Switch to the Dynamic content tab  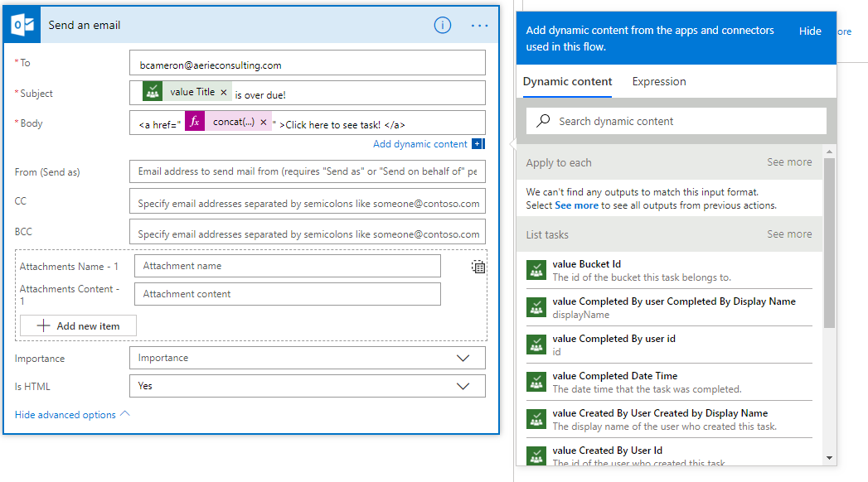[x=567, y=82]
